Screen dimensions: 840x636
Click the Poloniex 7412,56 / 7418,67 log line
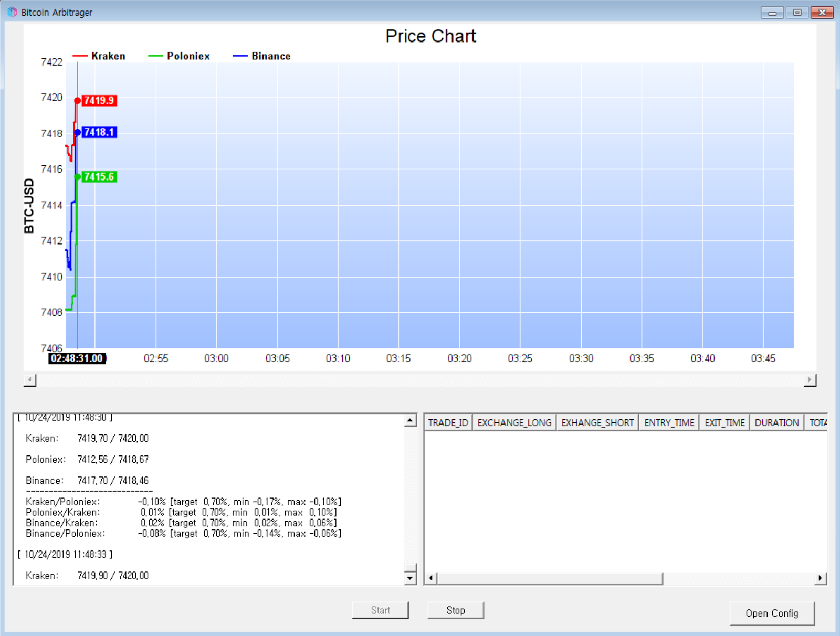point(87,460)
